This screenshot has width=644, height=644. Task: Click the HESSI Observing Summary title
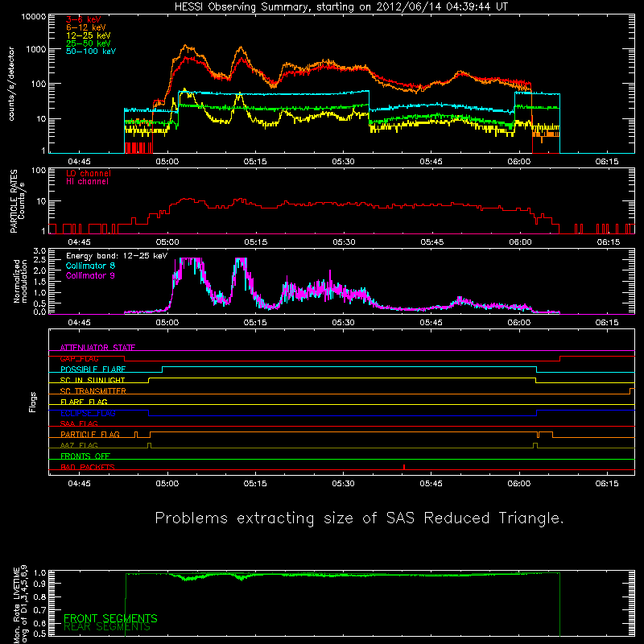(x=341, y=7)
